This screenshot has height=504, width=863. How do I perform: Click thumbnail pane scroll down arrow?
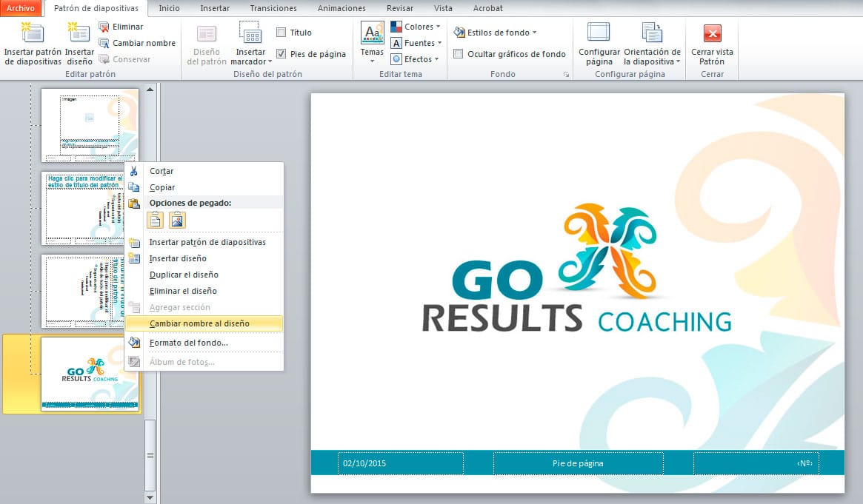150,497
